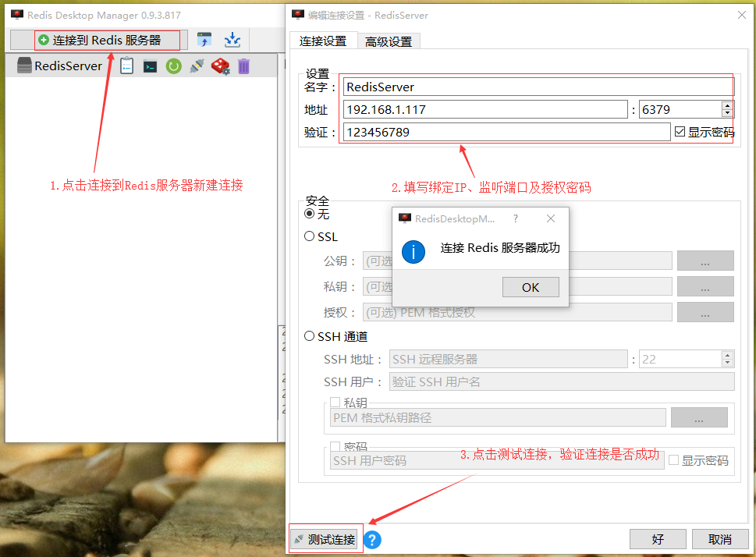This screenshot has height=557, width=756.
Task: Close the RedisDesktopM success message dialog
Action: tap(551, 218)
